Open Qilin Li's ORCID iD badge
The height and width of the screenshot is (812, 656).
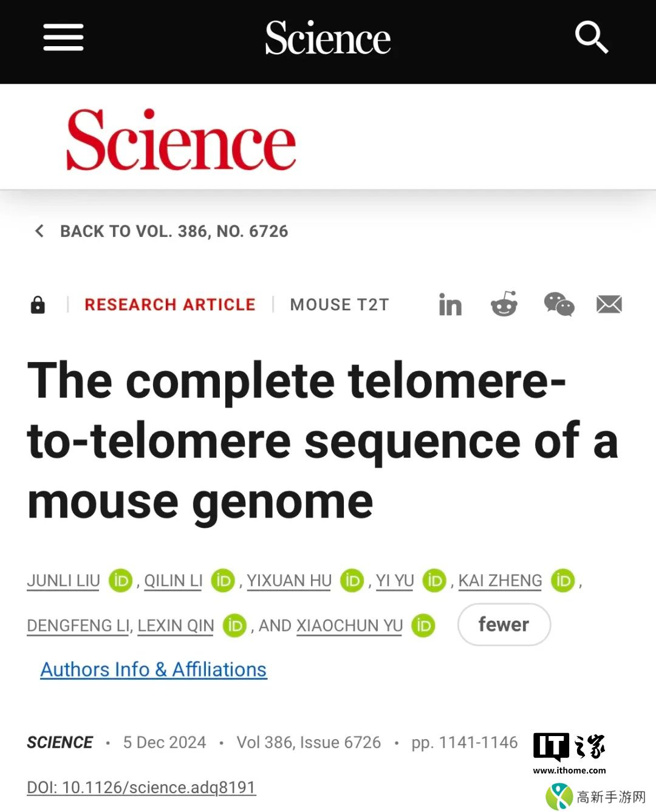click(223, 581)
